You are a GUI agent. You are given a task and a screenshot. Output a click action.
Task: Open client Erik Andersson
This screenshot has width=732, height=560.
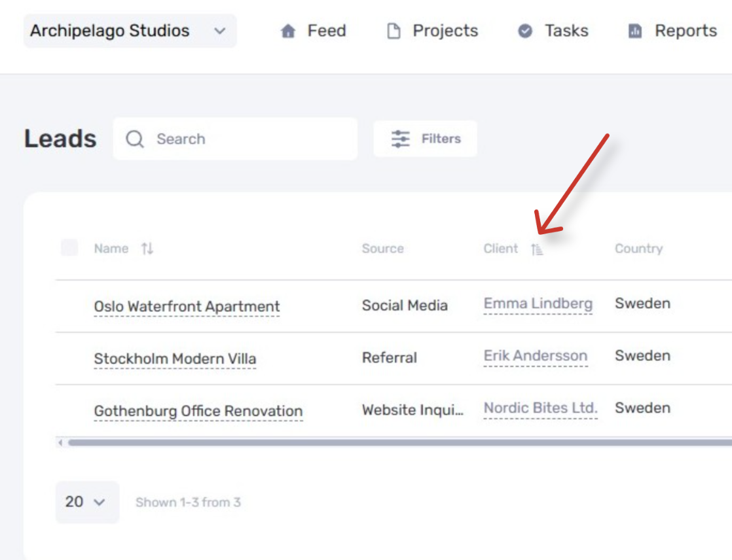(x=536, y=356)
